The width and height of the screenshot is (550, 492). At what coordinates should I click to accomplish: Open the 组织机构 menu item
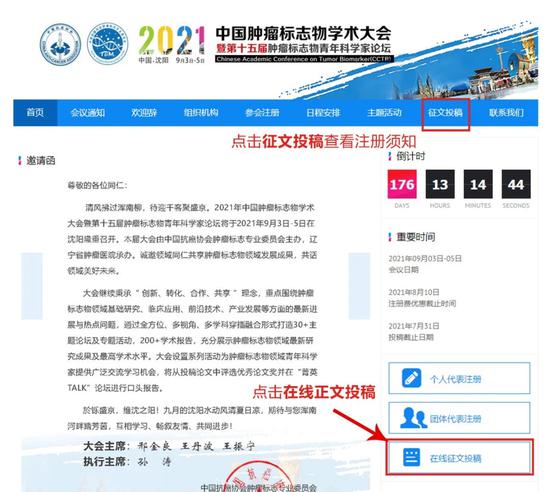point(201,113)
